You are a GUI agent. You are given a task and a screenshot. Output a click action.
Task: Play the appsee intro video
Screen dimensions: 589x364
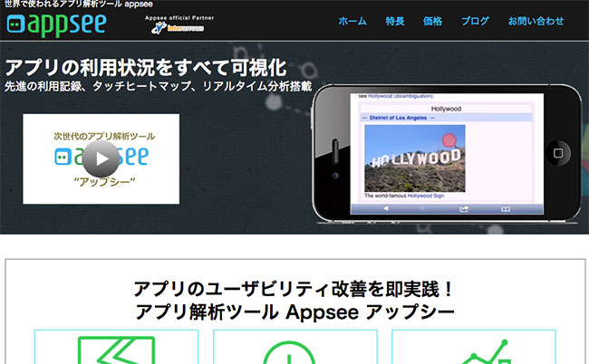(x=101, y=158)
